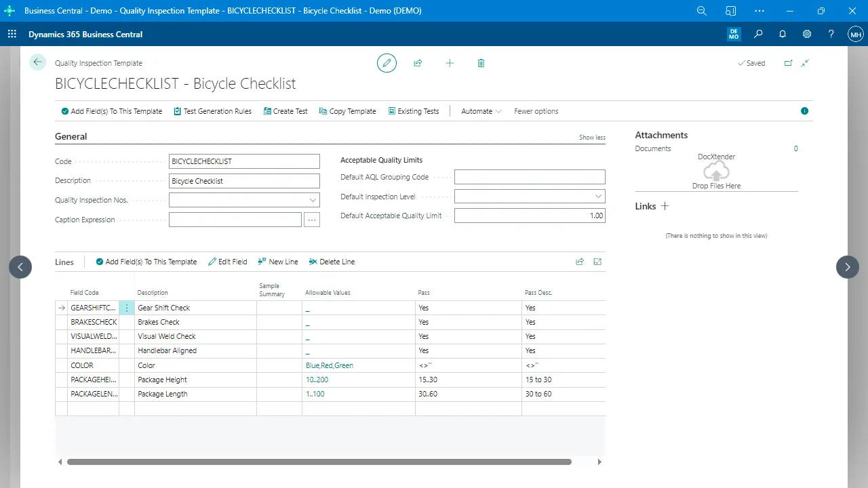Click inside the Caption Expression field
Screen dimensions: 868x488
235,219
